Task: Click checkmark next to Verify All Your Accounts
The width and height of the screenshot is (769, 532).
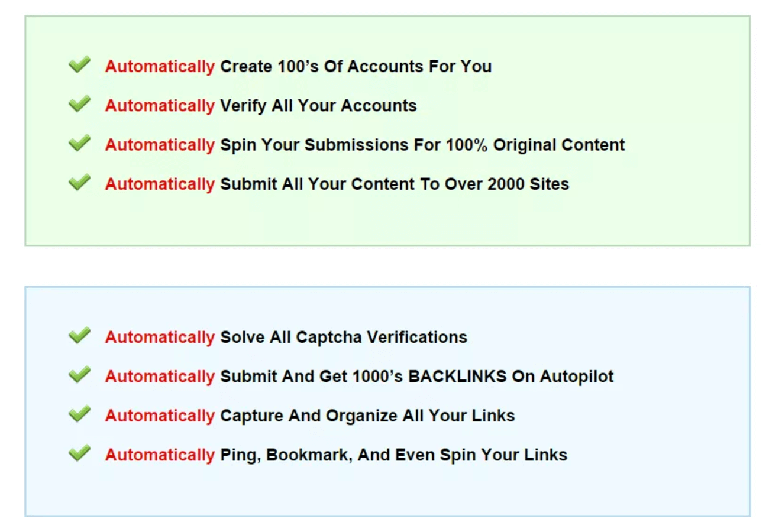Action: [x=79, y=104]
